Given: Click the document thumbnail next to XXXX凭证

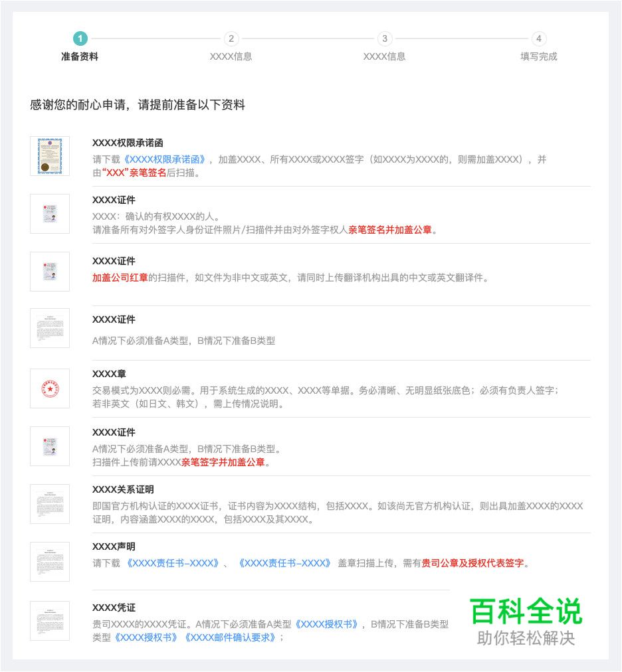Looking at the screenshot, I should coord(49,620).
